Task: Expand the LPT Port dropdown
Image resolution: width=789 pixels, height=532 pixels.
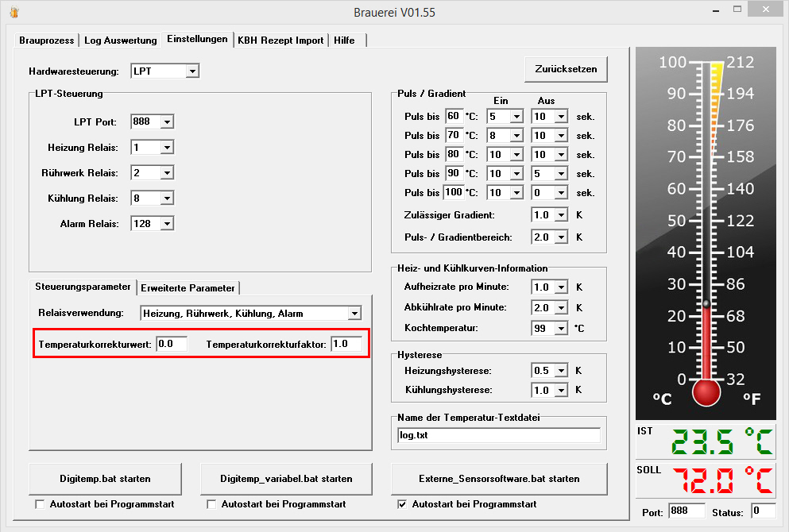Action: point(166,122)
